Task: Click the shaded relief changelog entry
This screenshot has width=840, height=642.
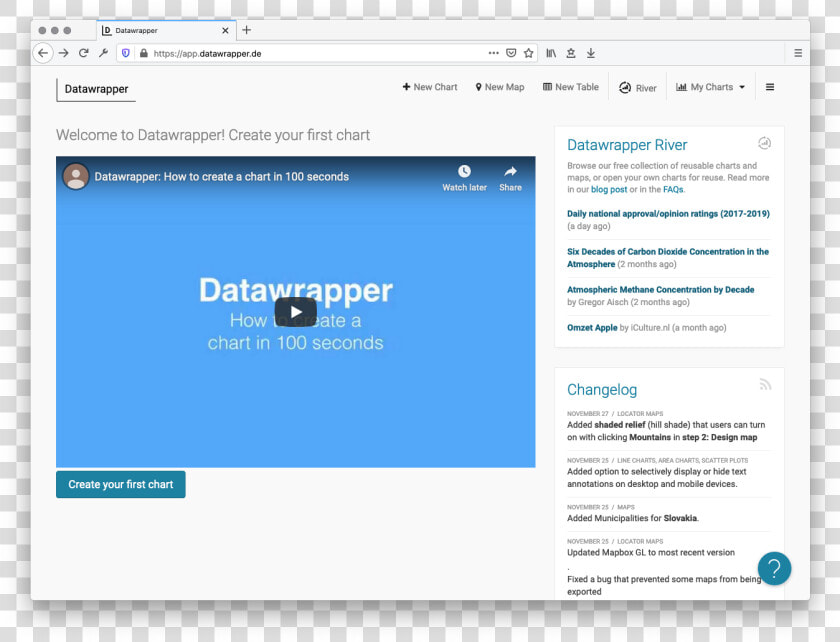Action: [666, 431]
